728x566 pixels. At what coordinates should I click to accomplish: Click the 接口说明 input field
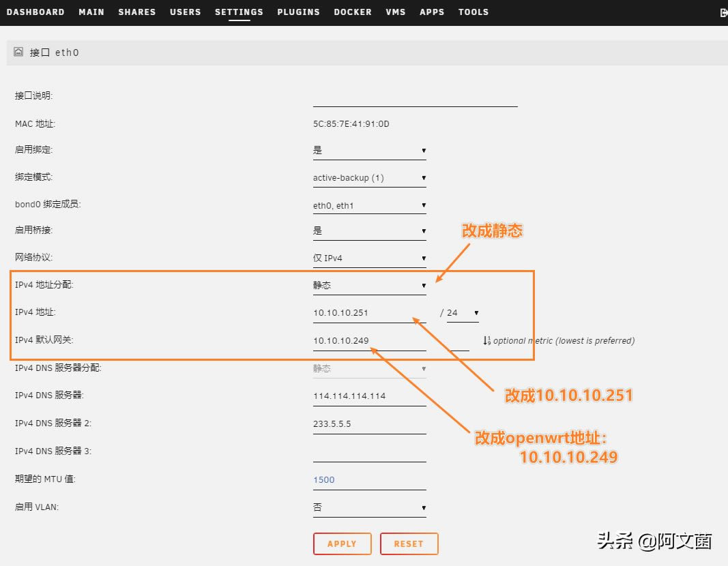pyautogui.click(x=415, y=98)
